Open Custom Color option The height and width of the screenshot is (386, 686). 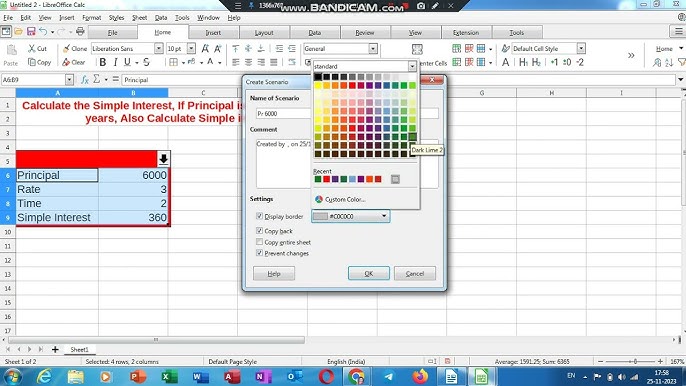tap(340, 200)
